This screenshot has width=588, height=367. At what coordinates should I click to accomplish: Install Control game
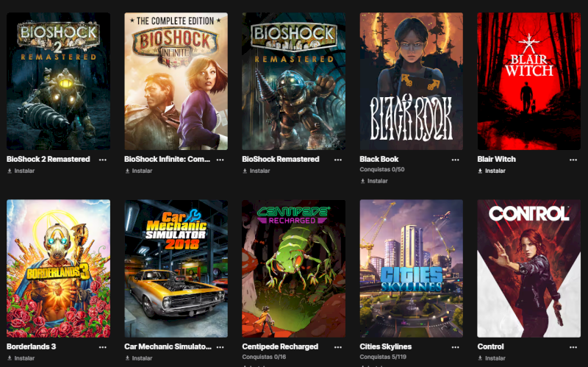coord(492,358)
